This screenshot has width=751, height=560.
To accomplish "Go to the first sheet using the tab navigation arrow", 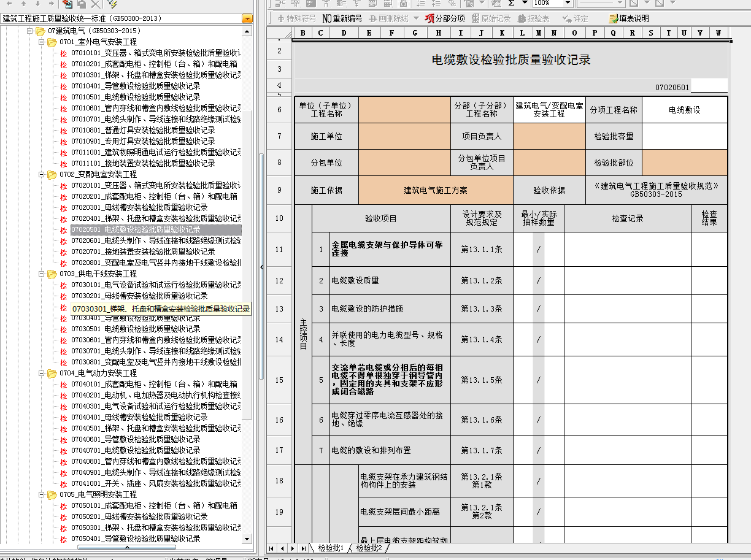I will pos(272,548).
